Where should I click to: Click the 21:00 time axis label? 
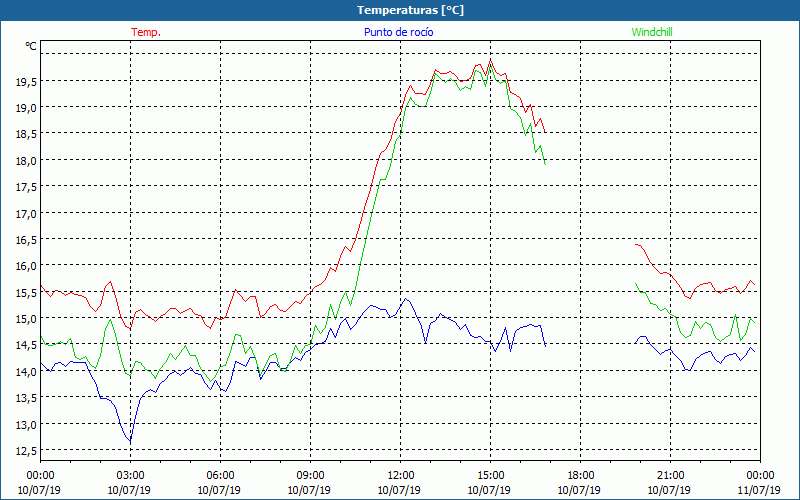tap(670, 476)
